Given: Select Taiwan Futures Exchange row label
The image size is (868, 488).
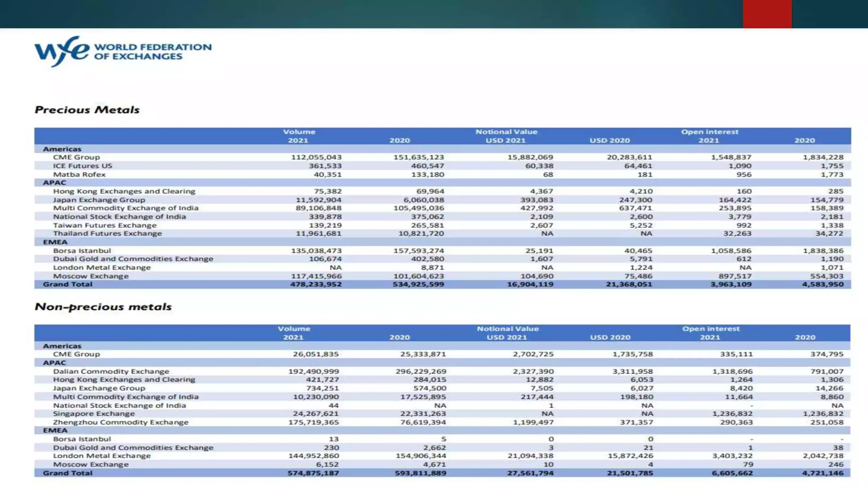Looking at the screenshot, I should pos(105,225).
